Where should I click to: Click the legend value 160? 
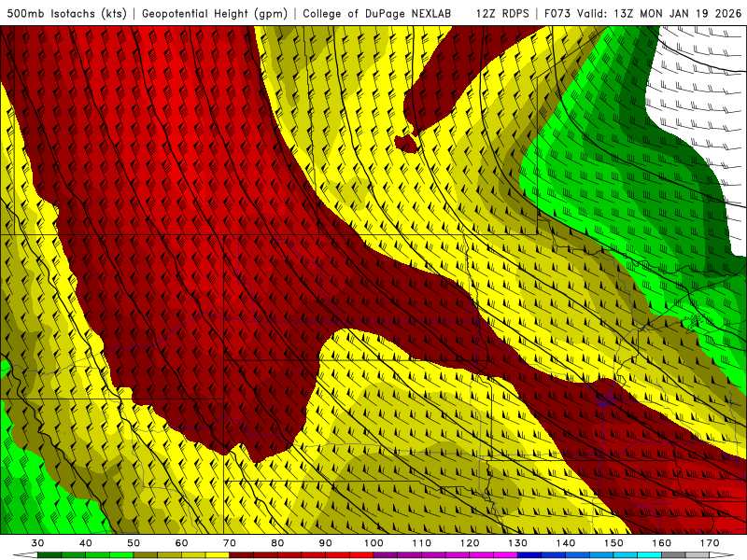pos(662,543)
